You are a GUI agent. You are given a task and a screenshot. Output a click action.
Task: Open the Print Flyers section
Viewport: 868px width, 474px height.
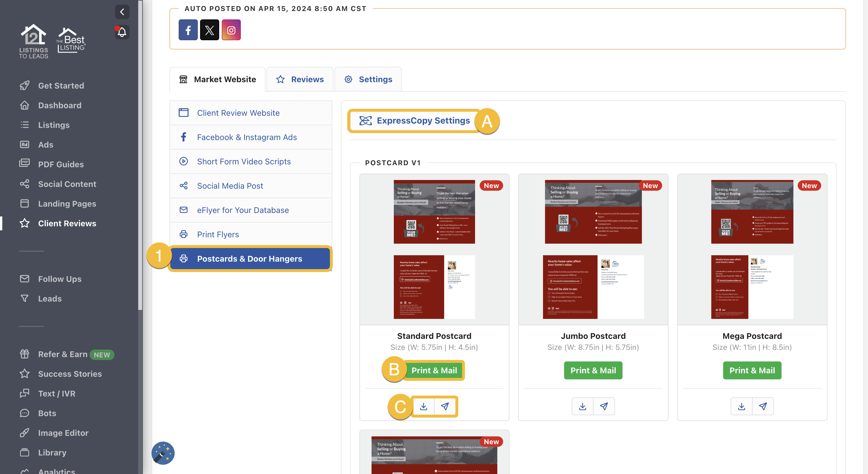tap(218, 234)
